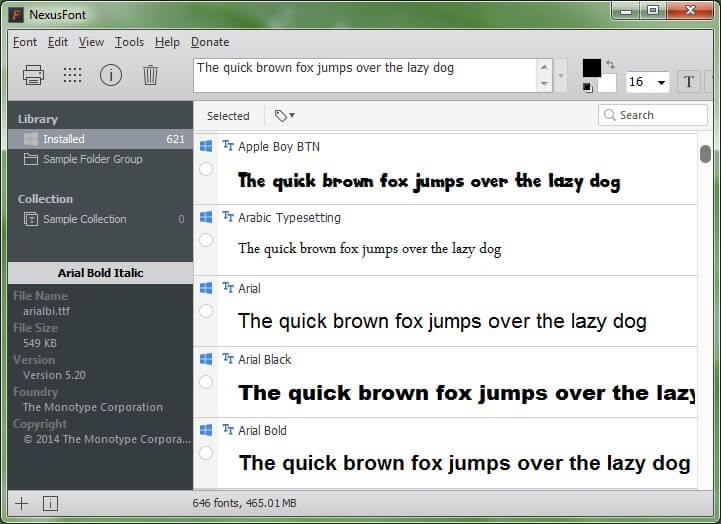Click the search magnifier icon
The height and width of the screenshot is (524, 721).
click(x=610, y=115)
